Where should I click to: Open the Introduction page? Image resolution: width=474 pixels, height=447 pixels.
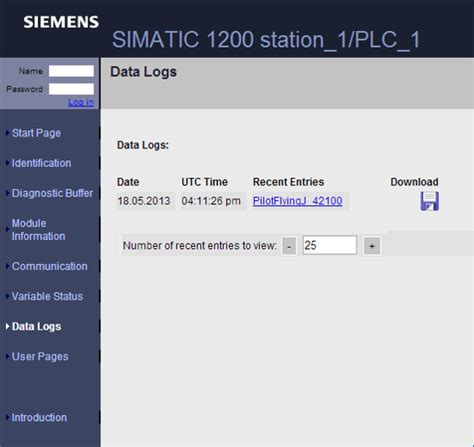tap(39, 417)
